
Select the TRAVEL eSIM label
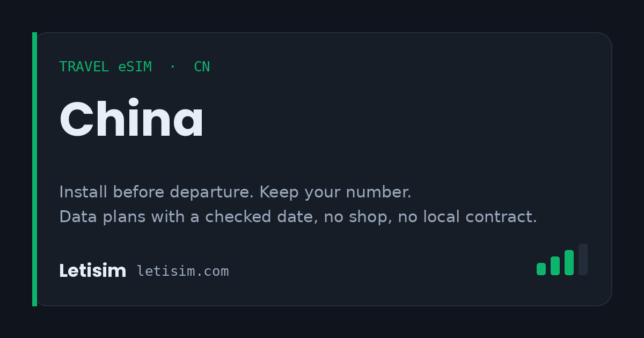[x=105, y=67]
